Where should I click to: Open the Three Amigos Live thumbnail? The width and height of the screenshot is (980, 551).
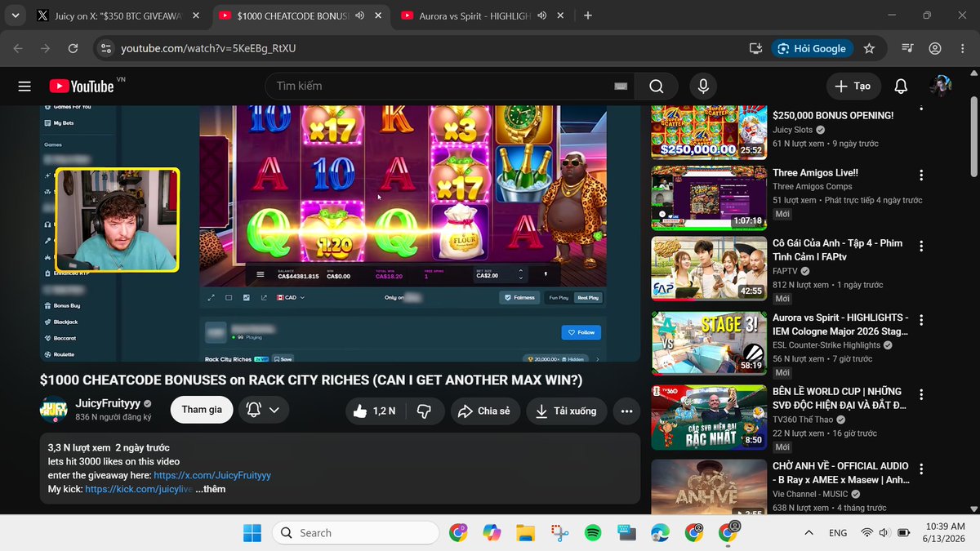pyautogui.click(x=707, y=198)
